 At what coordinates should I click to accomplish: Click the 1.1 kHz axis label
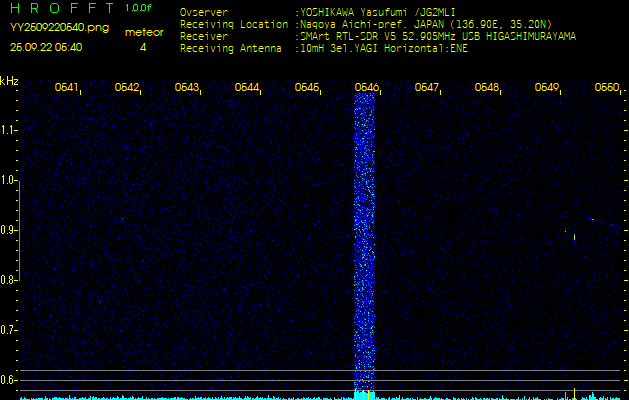click(x=8, y=130)
